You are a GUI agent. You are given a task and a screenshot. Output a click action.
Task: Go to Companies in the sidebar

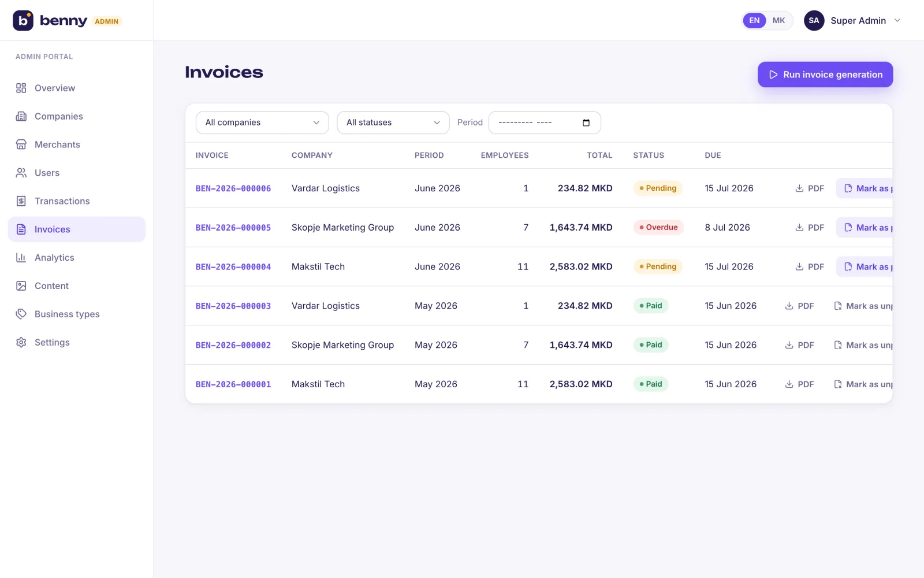pyautogui.click(x=76, y=116)
